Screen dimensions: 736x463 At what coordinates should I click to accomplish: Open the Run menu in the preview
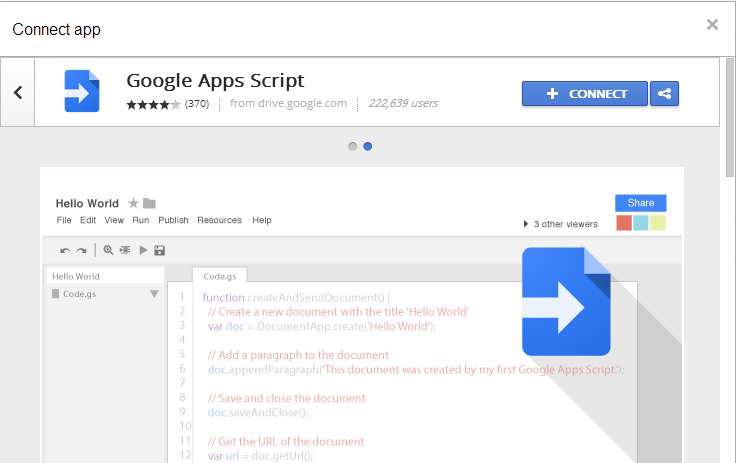tap(140, 220)
